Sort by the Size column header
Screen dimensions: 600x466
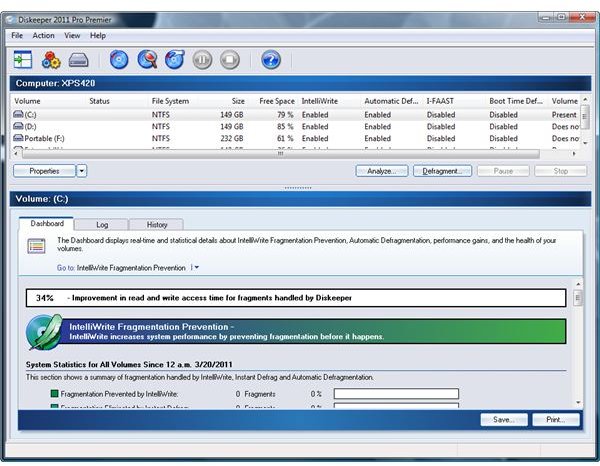(x=238, y=101)
